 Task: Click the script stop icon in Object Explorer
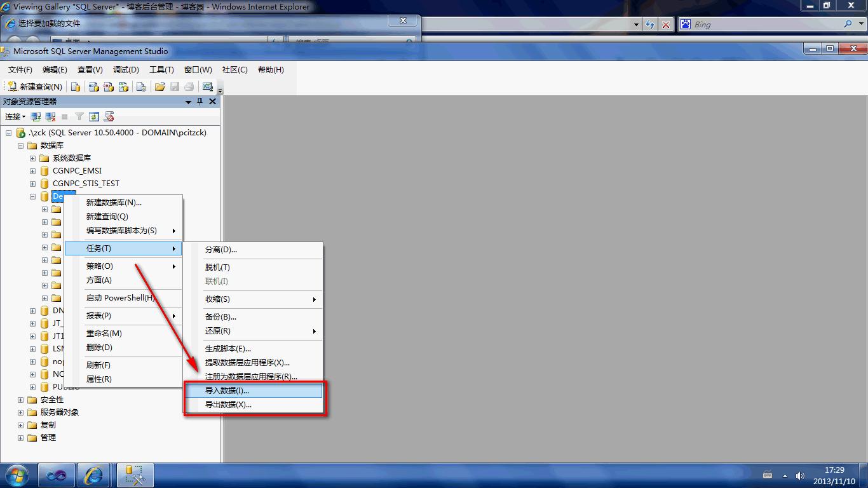click(109, 117)
